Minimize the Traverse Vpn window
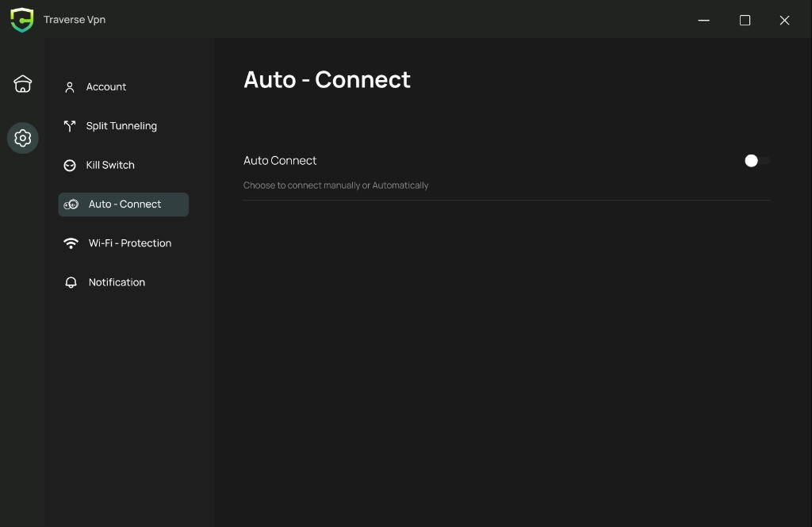Screen dimensions: 812x527 click(704, 20)
